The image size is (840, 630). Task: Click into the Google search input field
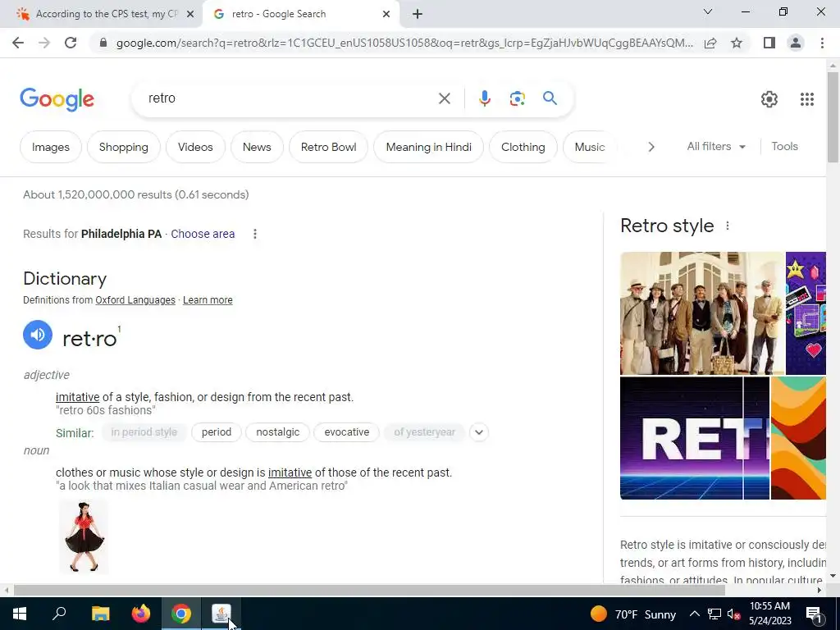point(290,98)
